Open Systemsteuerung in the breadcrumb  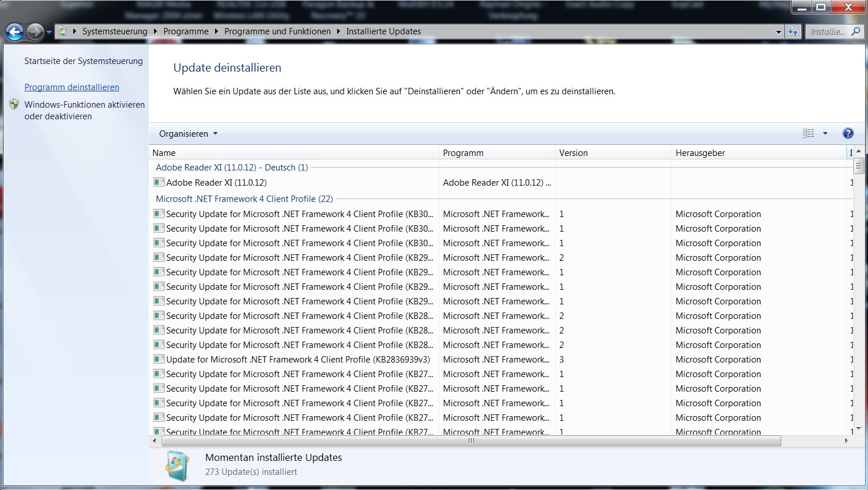(115, 31)
